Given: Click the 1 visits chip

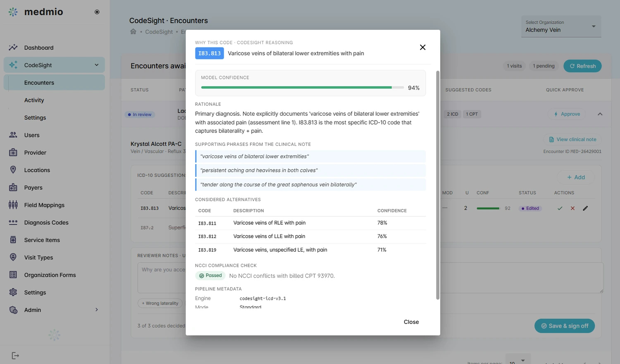Looking at the screenshot, I should click(x=515, y=66).
